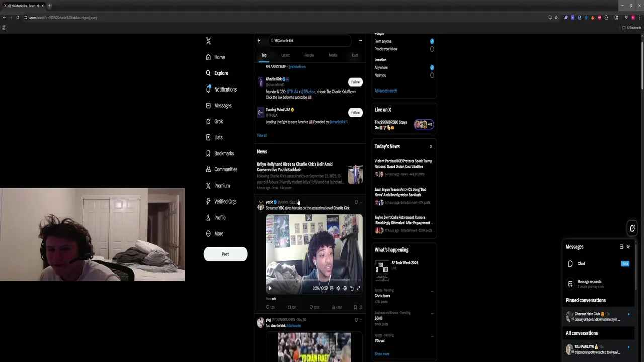
Task: Open Notifications in the sidebar
Action: coord(221,89)
